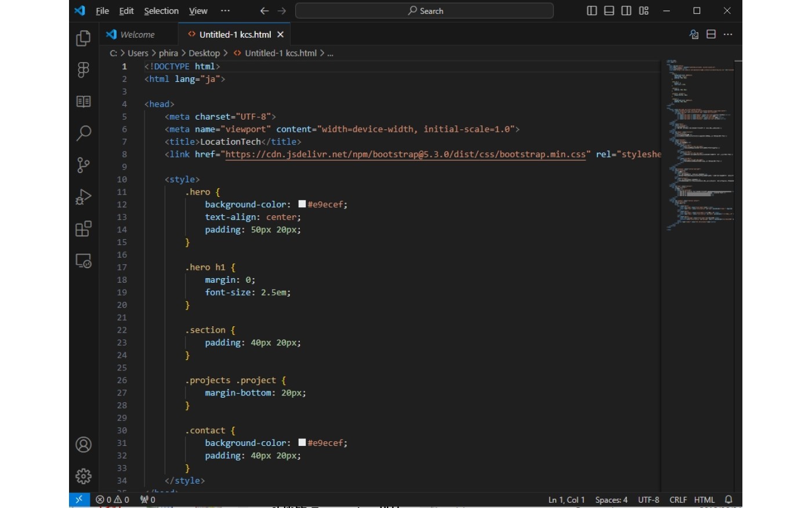Viewport: 812px width, 508px height.
Task: Toggle the bottom panel visibility
Action: pyautogui.click(x=609, y=10)
